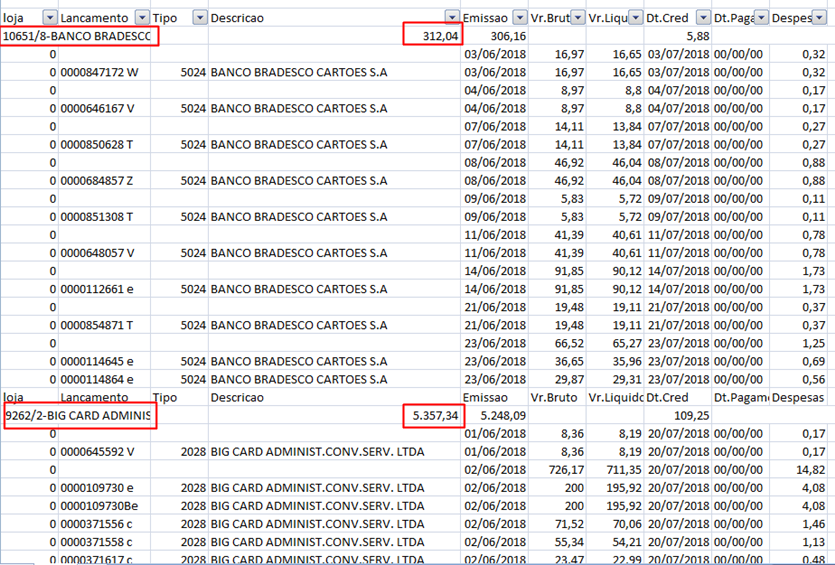The width and height of the screenshot is (835, 565).
Task: Select lancamento cell 0000112661 e
Action: click(x=104, y=289)
